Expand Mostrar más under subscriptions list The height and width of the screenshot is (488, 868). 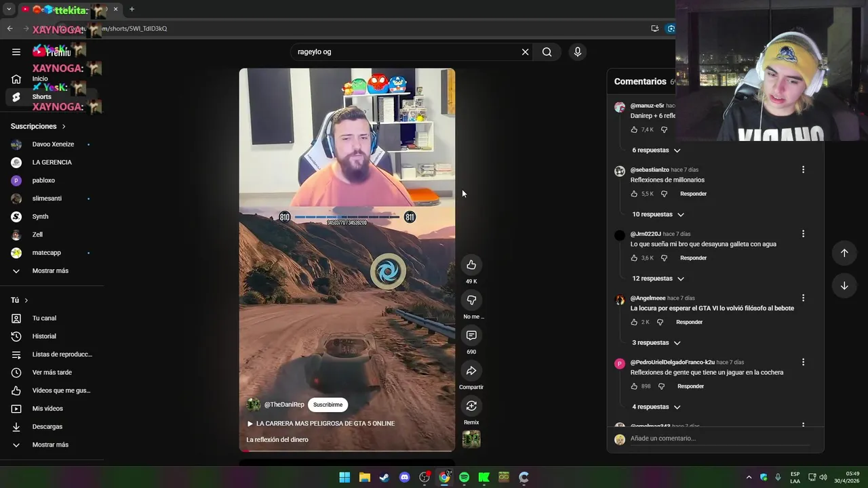52,271
